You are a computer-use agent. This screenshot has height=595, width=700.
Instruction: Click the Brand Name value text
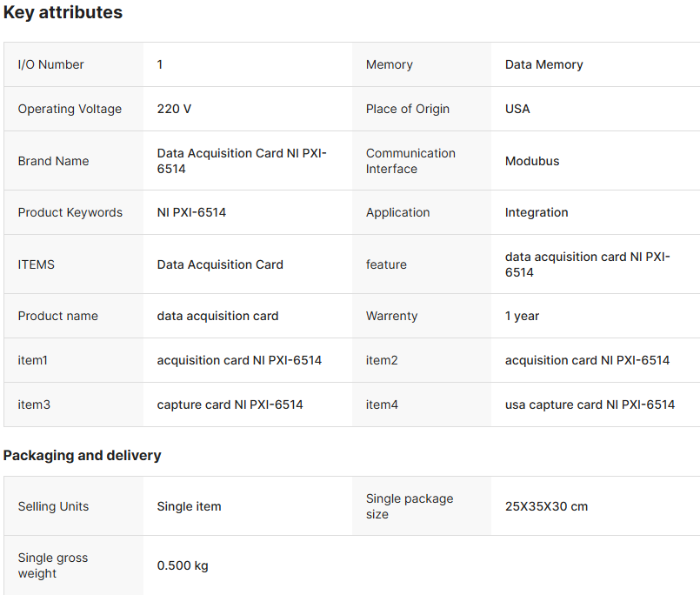(241, 161)
